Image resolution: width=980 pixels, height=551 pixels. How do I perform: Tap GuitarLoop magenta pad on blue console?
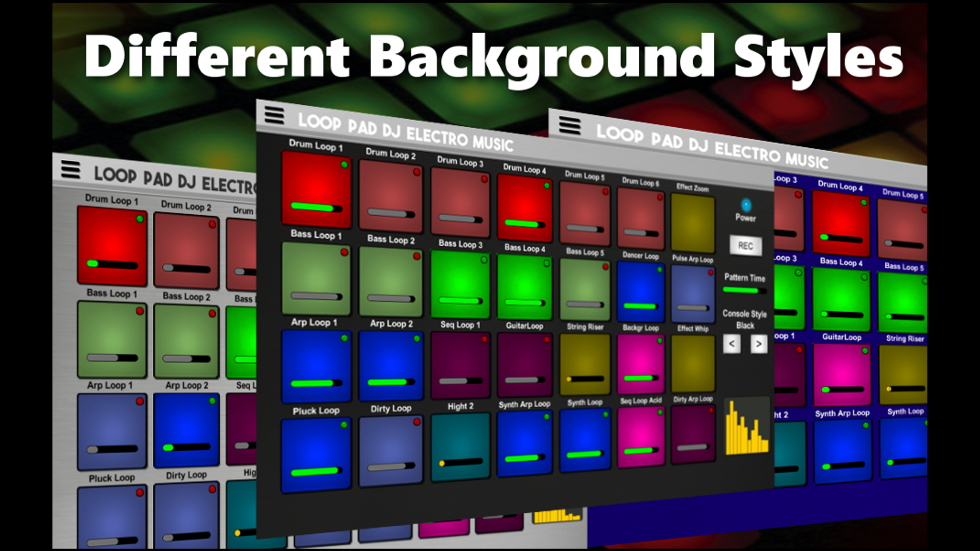click(841, 374)
